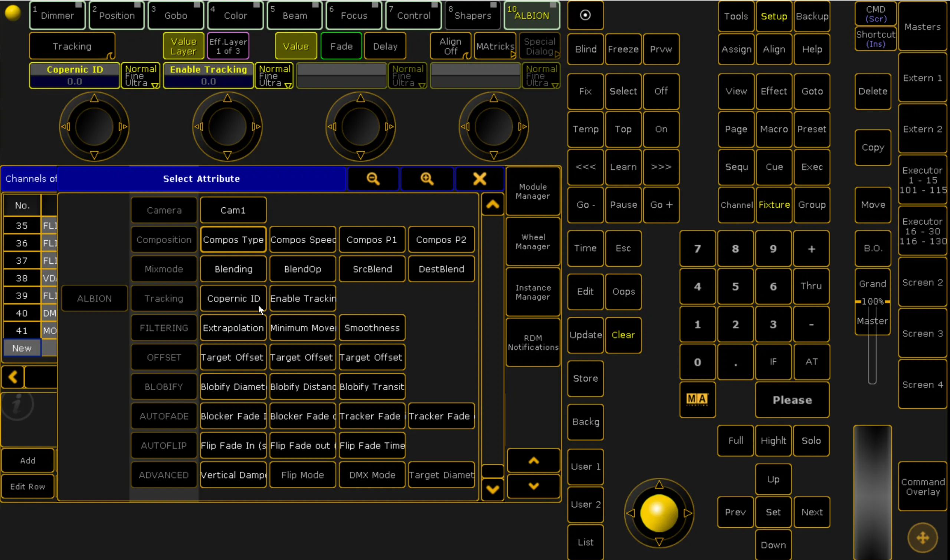Click the up arrow of the yellow trackball
The image size is (950, 560).
click(659, 484)
